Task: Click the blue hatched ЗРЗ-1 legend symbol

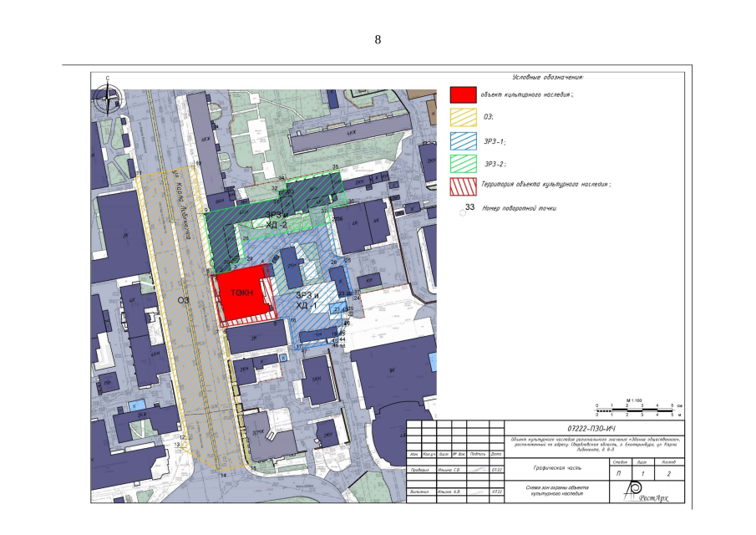Action: click(x=463, y=141)
